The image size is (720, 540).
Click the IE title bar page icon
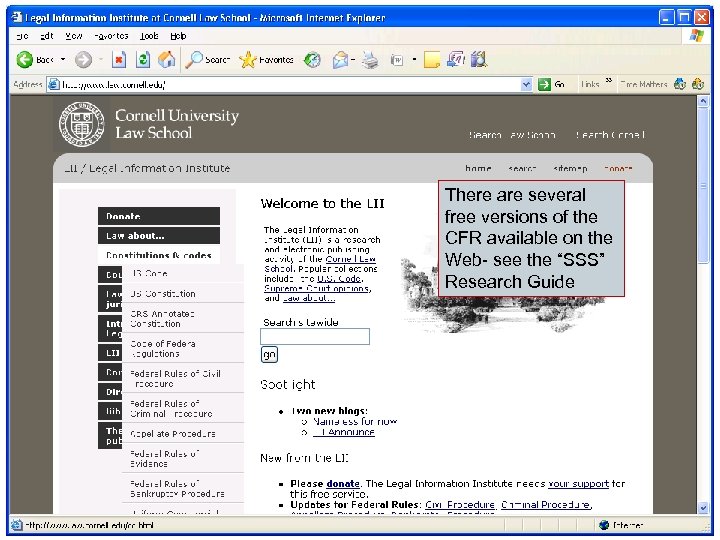(17, 17)
